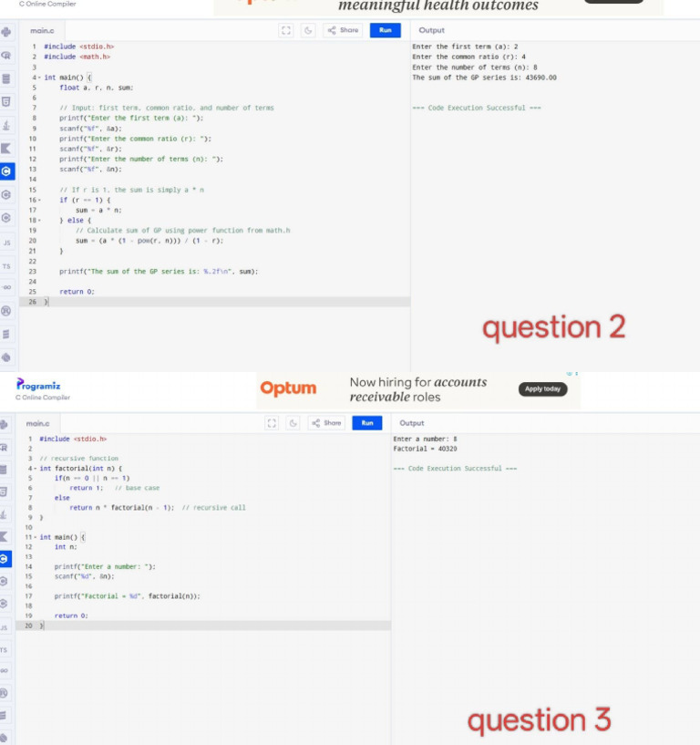Open JS compiler icon in question 2 sidebar
Screen dimensions: 700x745
click(x=6, y=243)
